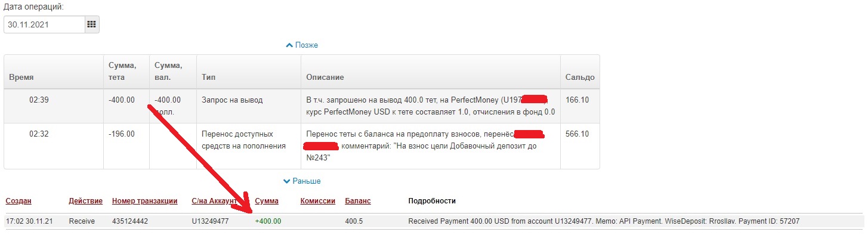The width and height of the screenshot is (868, 238).
Task: Sort by Комиссии column header
Action: pos(318,201)
